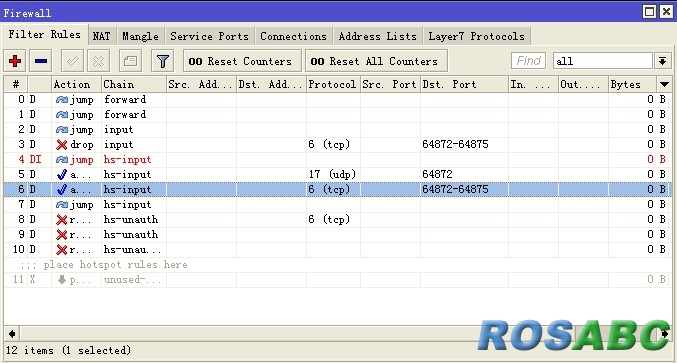Sort by the # column header

point(16,84)
